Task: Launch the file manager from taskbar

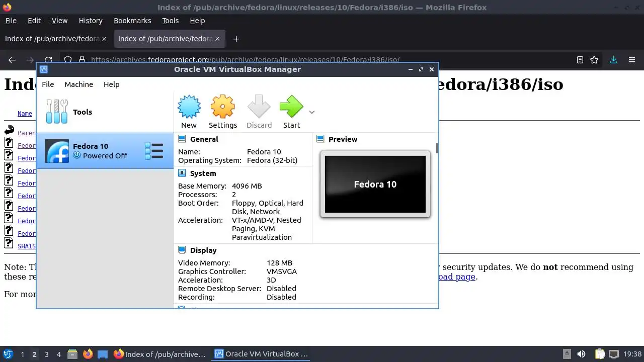Action: click(x=72, y=354)
